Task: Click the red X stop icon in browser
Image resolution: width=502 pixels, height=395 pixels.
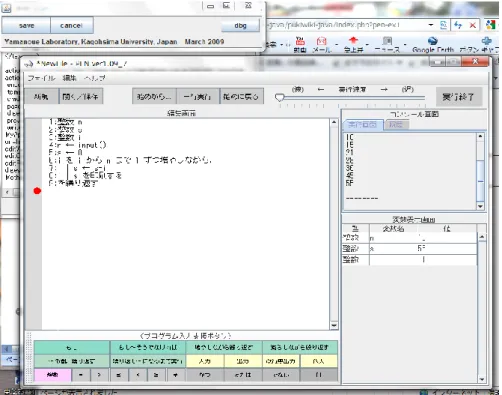Action: point(472,25)
